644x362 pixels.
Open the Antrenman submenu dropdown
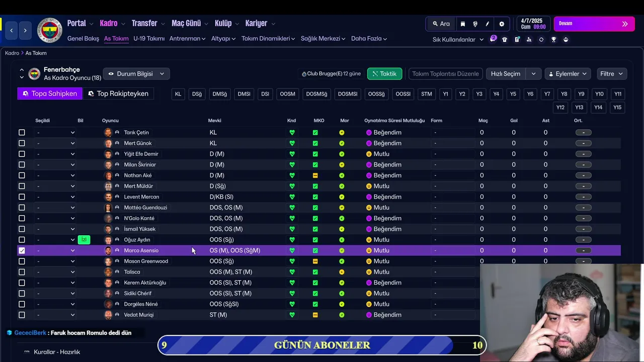pyautogui.click(x=187, y=39)
